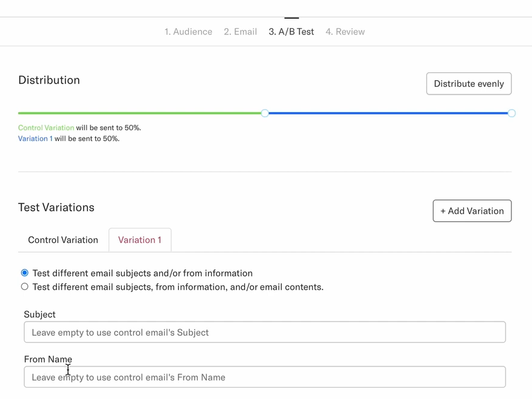This screenshot has width=532, height=399.
Task: Click the radio label about from information
Action: click(x=142, y=273)
